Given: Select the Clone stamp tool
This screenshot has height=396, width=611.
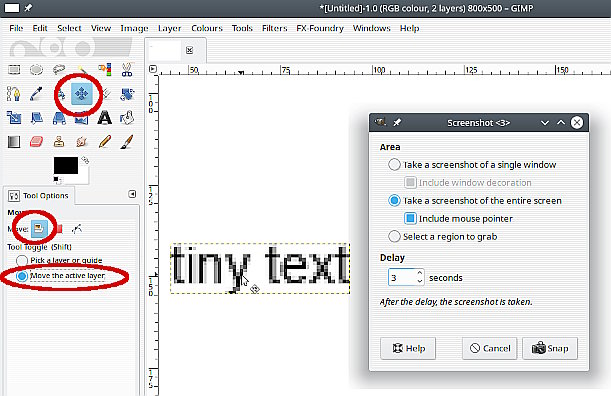Looking at the screenshot, I should tap(59, 141).
